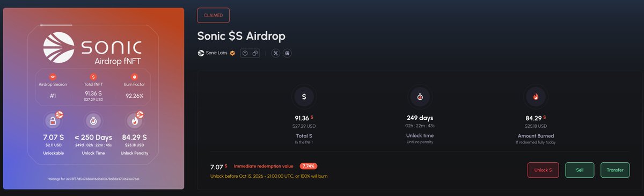Viewport: 644px width, 196px height.
Task: Click the flame Amount Burned icon
Action: pos(536,97)
